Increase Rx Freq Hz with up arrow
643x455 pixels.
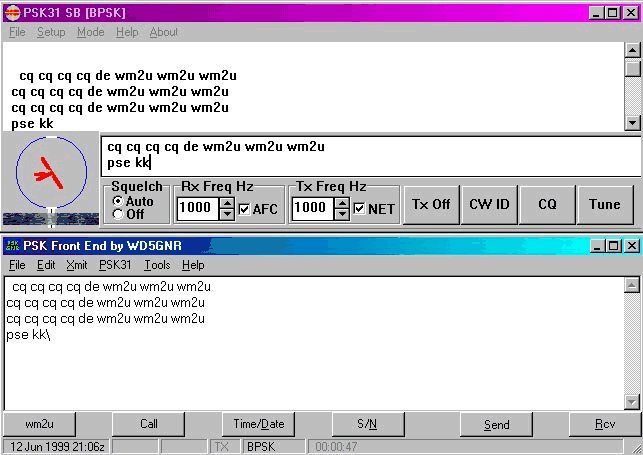(227, 202)
